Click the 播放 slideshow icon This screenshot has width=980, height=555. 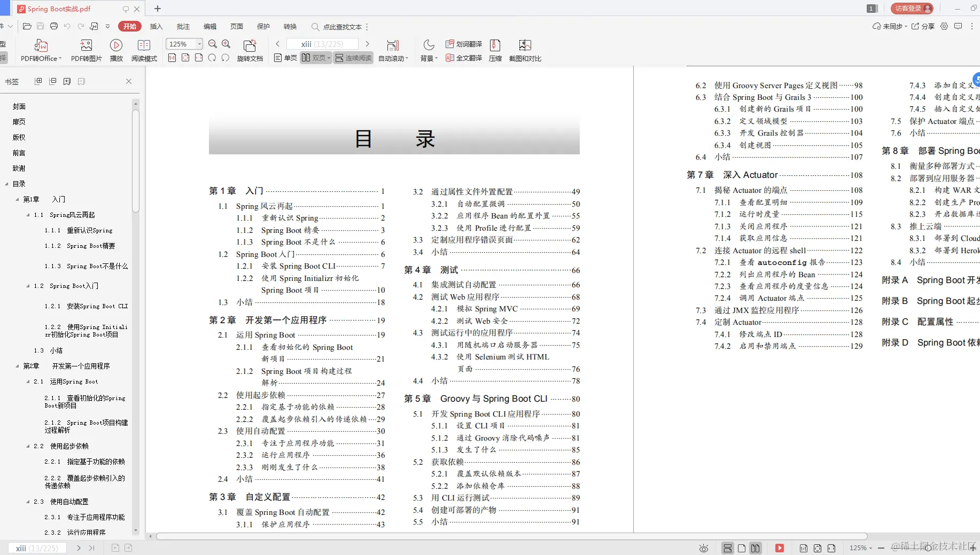[116, 50]
